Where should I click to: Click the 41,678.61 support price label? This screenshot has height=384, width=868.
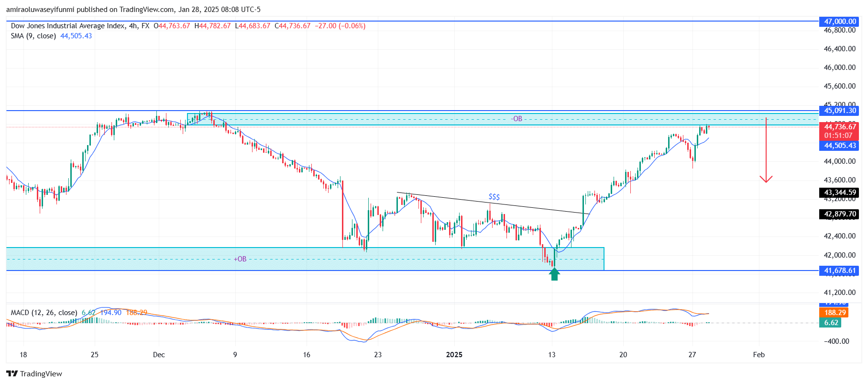(839, 271)
